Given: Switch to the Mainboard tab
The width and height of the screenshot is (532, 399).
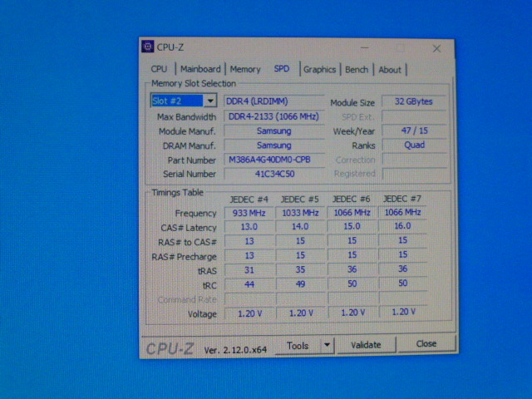Looking at the screenshot, I should click(200, 69).
